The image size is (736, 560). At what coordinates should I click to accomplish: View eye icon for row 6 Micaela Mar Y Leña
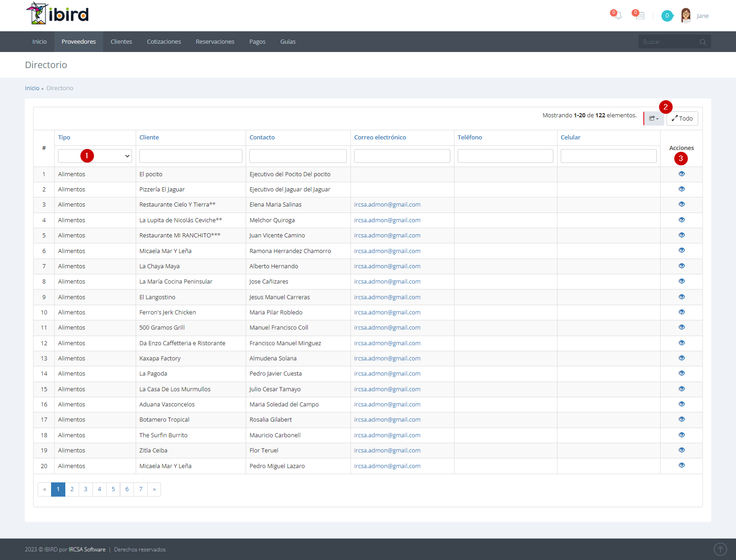click(682, 250)
